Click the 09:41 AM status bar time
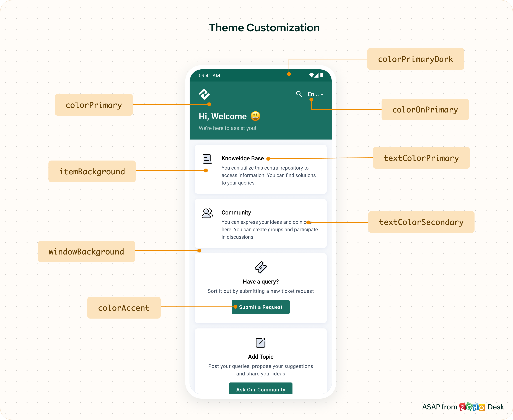The image size is (513, 420). 209,75
